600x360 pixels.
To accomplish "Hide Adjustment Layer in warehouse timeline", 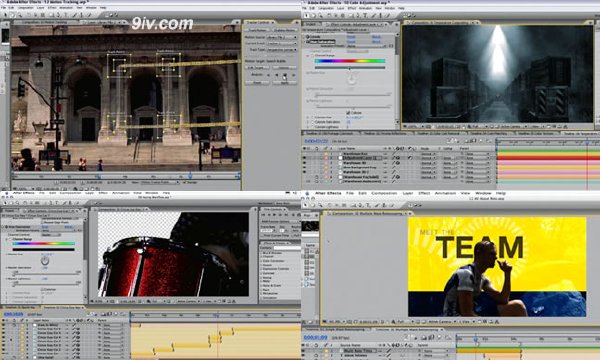I will pyautogui.click(x=304, y=158).
